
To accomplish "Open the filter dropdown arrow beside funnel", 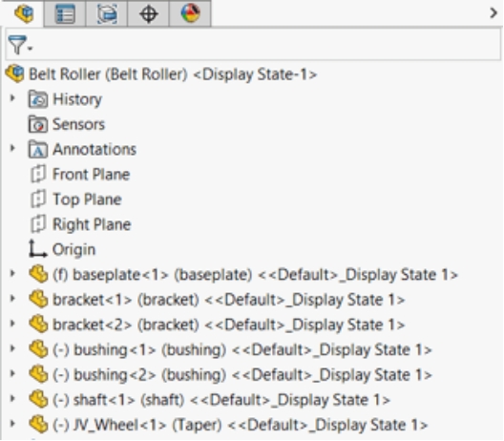I will pos(31,49).
